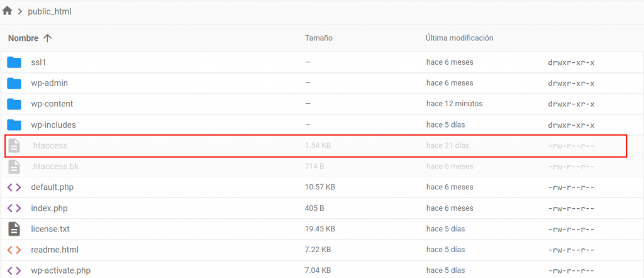Click the default.php code file icon

point(14,187)
